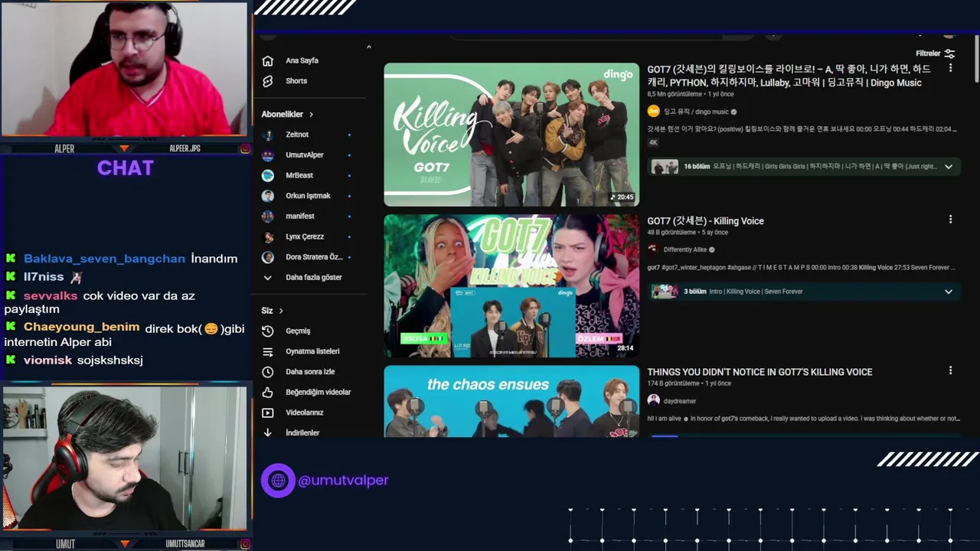Click chat user viomisk
980x551 pixels.
[x=47, y=360]
